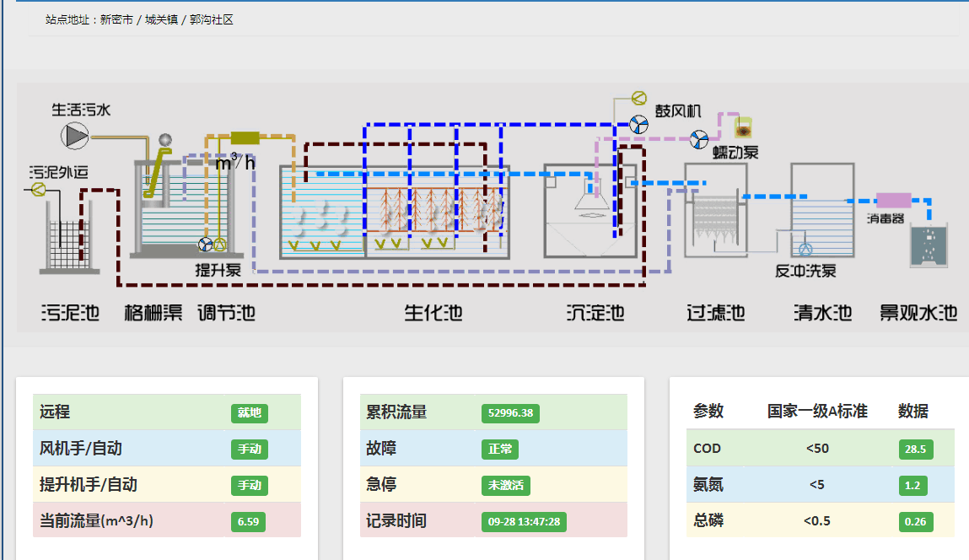This screenshot has width=969, height=560.
Task: Click the 正常 fault status badge
Action: click(499, 449)
